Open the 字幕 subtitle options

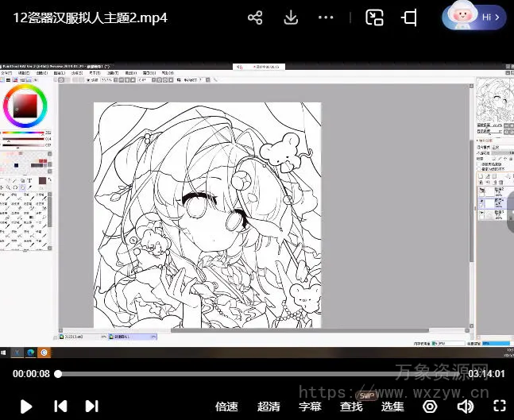310,407
